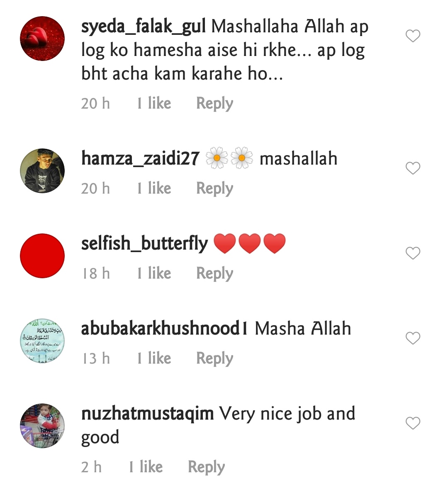Reply to selfish_butterfly's hearts comment
Screen dimensions: 448x481
215,273
